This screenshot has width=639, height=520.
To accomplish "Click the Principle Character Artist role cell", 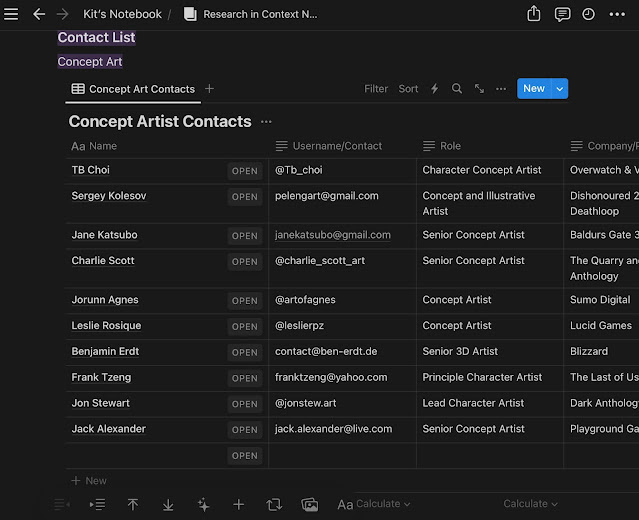I will 490,378.
